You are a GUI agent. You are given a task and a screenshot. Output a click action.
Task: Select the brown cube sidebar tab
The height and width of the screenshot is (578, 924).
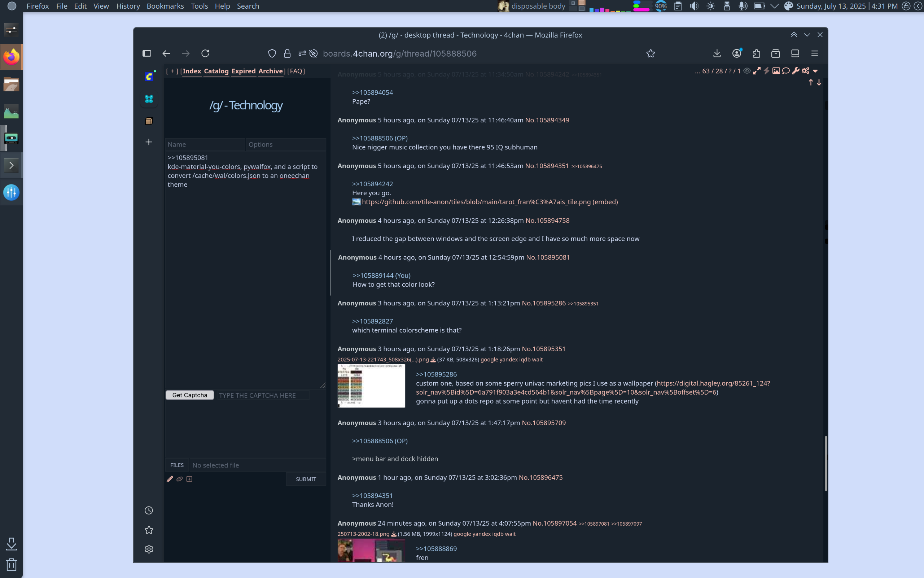pyautogui.click(x=149, y=121)
